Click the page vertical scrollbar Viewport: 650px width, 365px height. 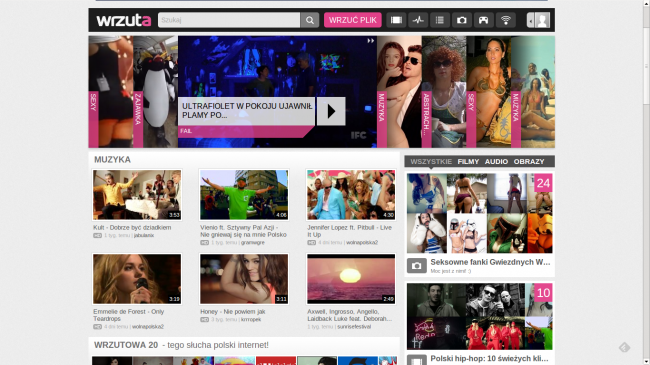point(646,182)
